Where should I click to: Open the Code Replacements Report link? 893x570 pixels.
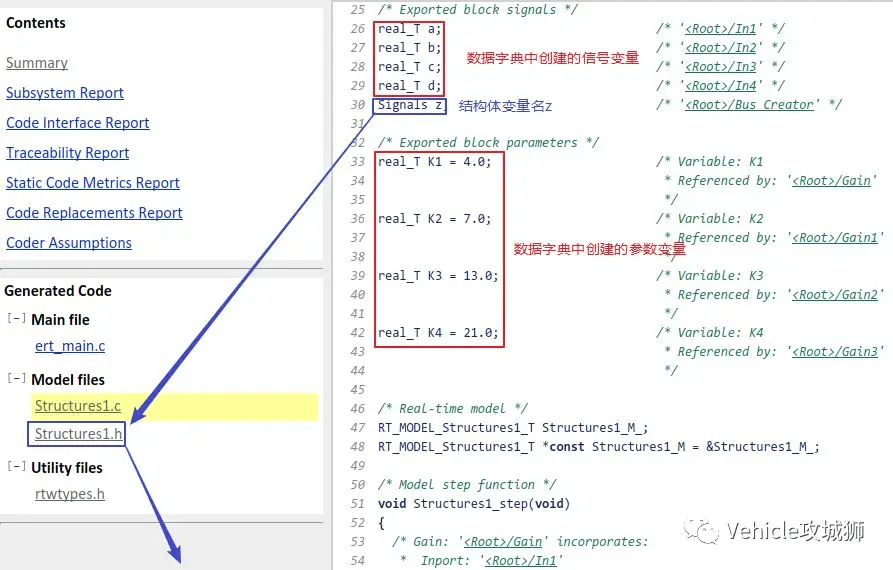[94, 213]
